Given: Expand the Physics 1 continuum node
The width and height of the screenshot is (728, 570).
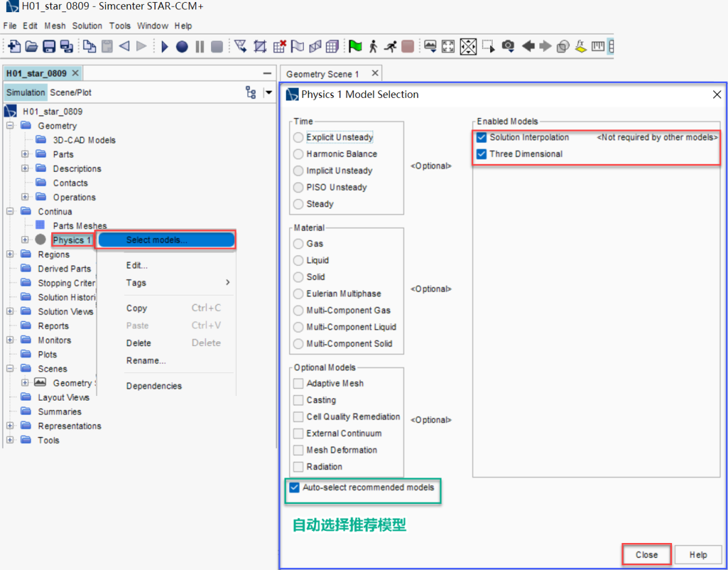Looking at the screenshot, I should click(25, 239).
